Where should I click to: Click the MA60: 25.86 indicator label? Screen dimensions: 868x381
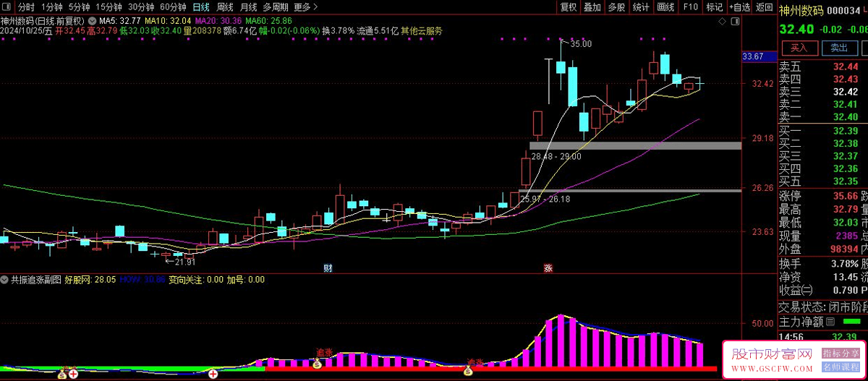(x=267, y=20)
